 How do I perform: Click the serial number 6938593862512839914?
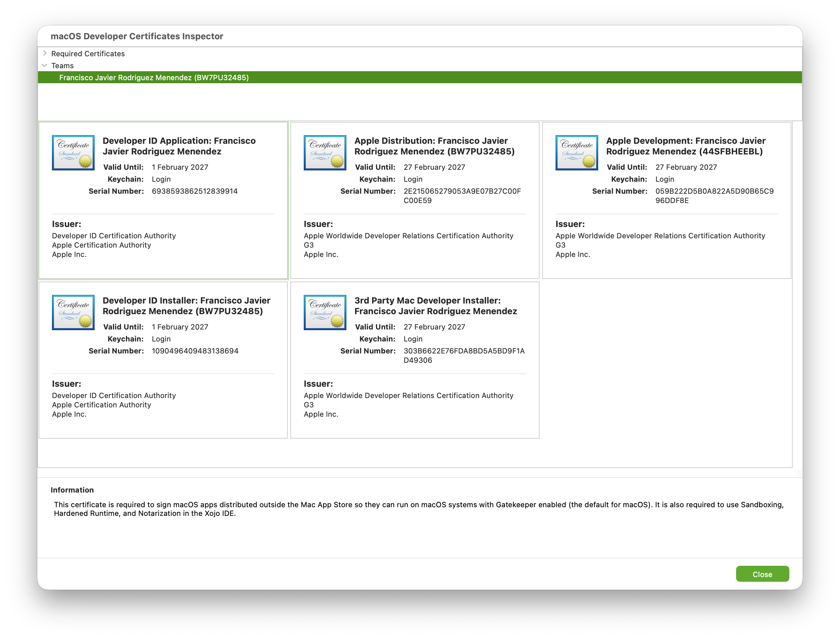pos(195,191)
